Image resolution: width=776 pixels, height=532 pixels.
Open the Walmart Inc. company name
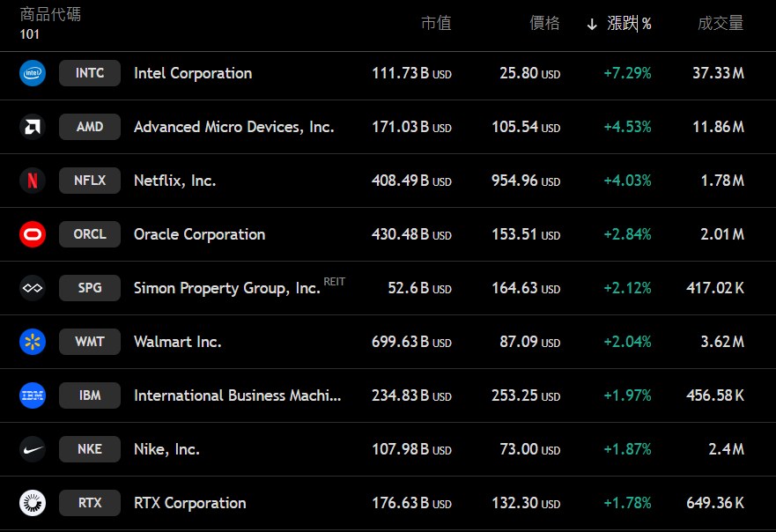click(177, 342)
